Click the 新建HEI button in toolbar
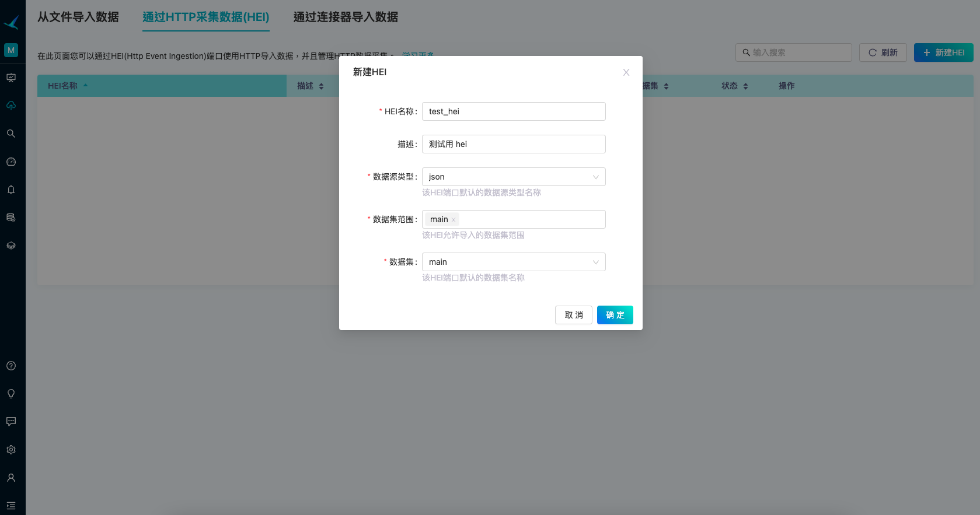 (944, 52)
